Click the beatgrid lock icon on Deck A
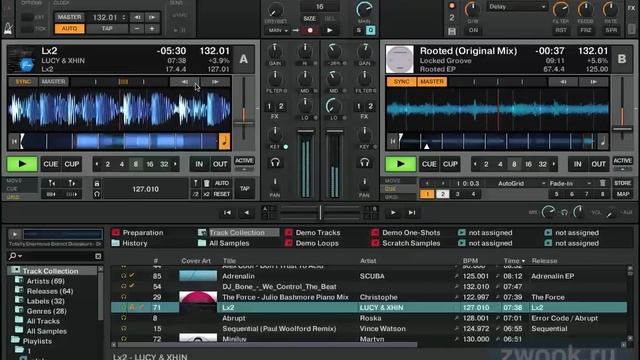 pyautogui.click(x=97, y=183)
